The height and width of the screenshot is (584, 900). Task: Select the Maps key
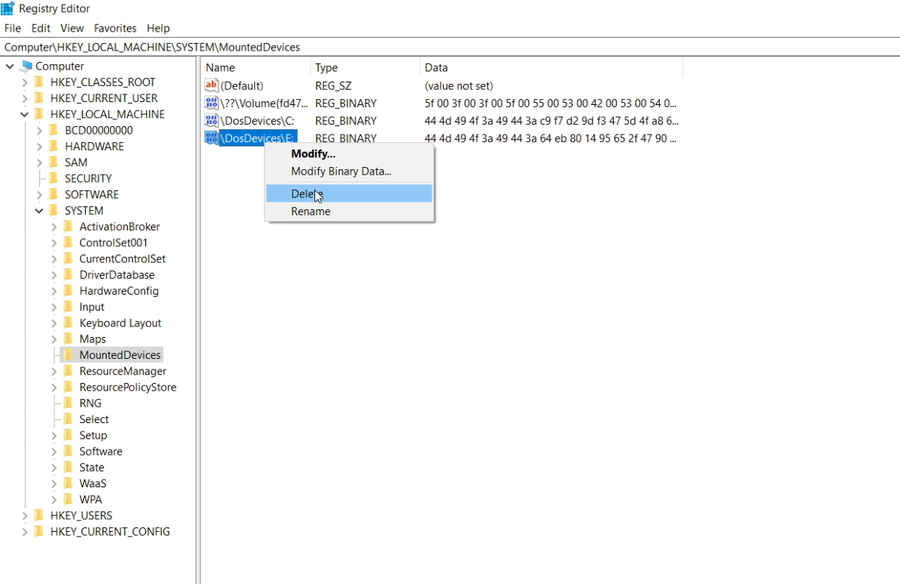(x=92, y=339)
